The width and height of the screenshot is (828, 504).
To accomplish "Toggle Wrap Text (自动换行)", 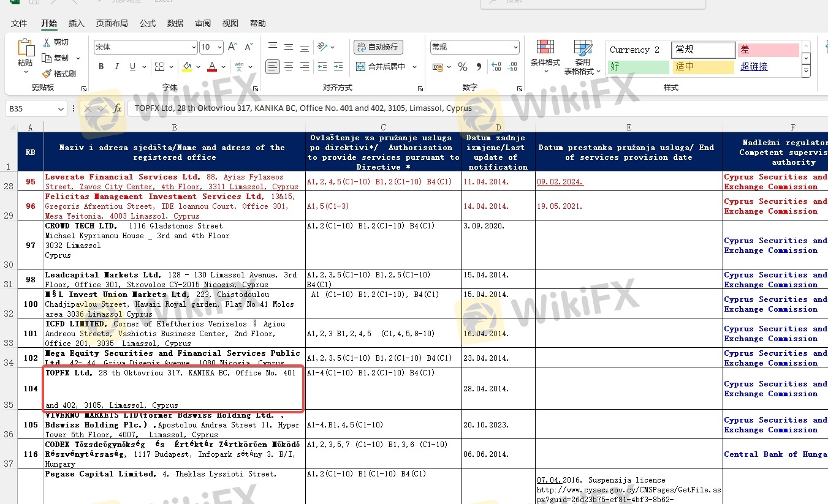I will coord(378,47).
